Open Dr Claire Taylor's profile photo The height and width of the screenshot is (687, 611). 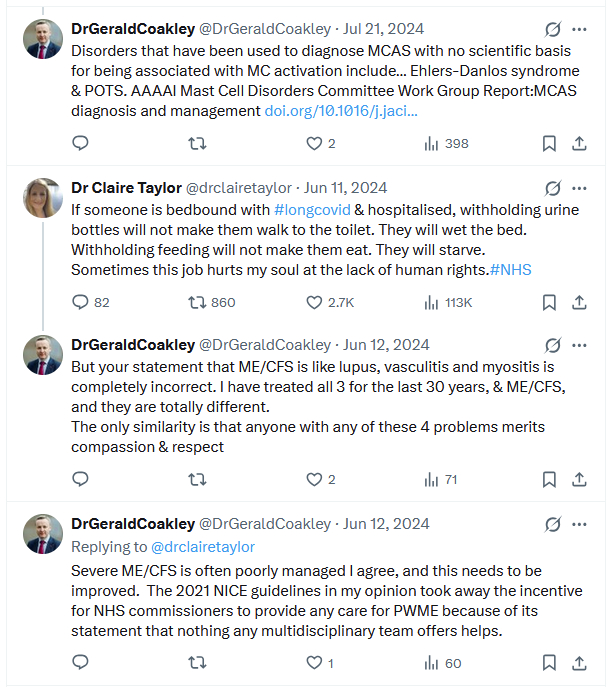[43, 198]
